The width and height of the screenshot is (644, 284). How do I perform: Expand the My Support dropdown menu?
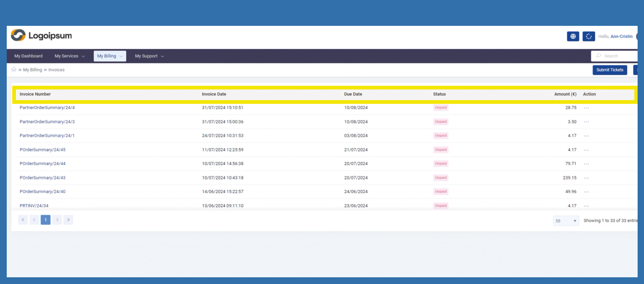tap(149, 56)
